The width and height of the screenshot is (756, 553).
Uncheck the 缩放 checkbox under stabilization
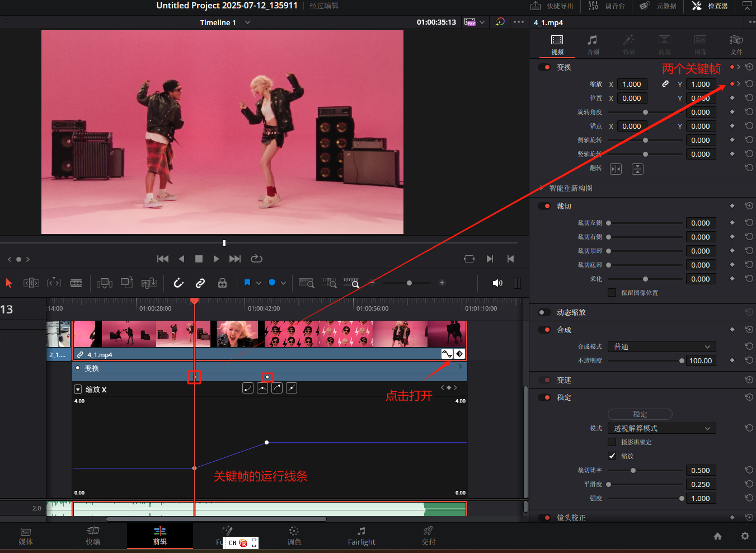coord(612,456)
